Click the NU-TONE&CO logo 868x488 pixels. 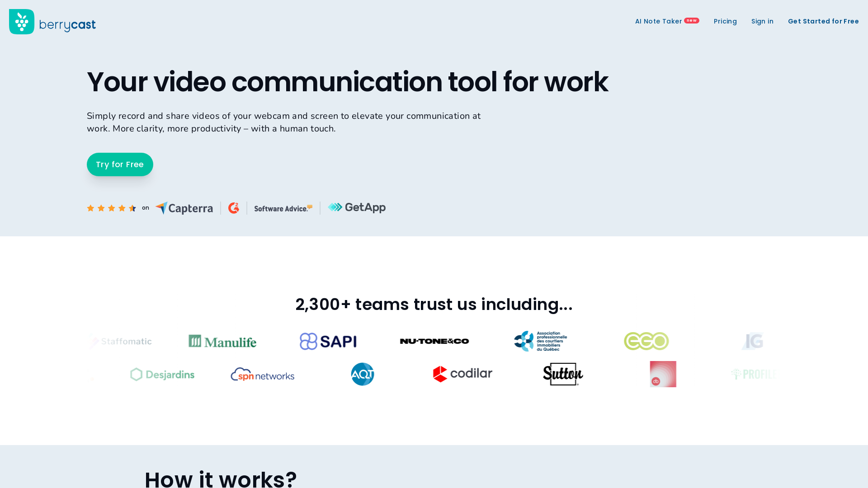point(434,341)
